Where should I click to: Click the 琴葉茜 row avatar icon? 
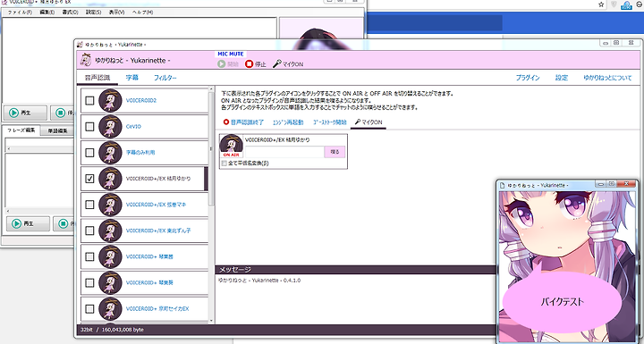pyautogui.click(x=111, y=256)
